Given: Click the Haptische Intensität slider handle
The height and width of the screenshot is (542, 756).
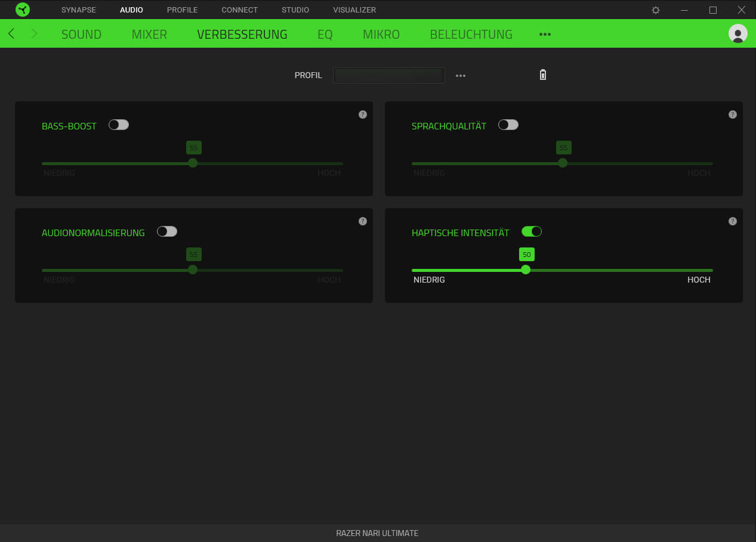Looking at the screenshot, I should click(x=526, y=270).
